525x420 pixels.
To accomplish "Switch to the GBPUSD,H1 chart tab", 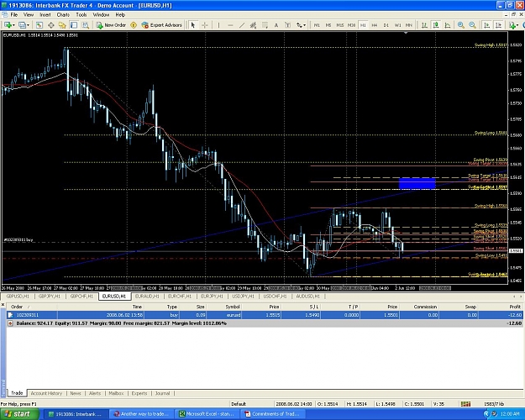I will (18, 297).
